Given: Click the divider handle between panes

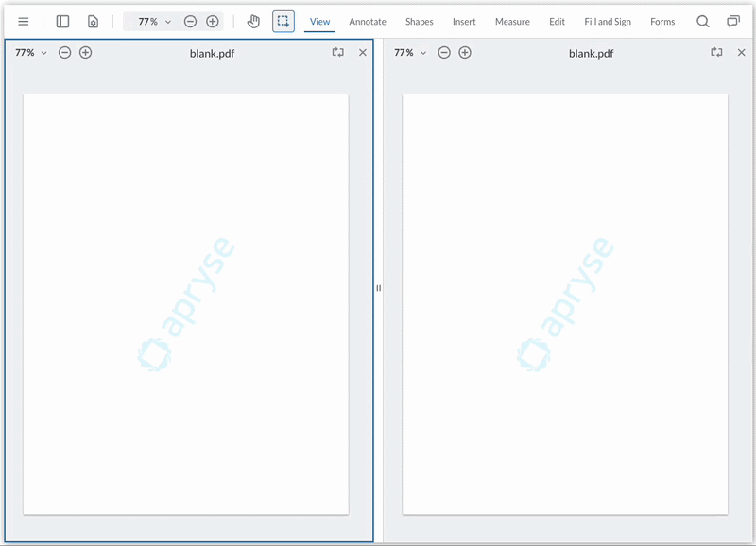Looking at the screenshot, I should pyautogui.click(x=379, y=287).
